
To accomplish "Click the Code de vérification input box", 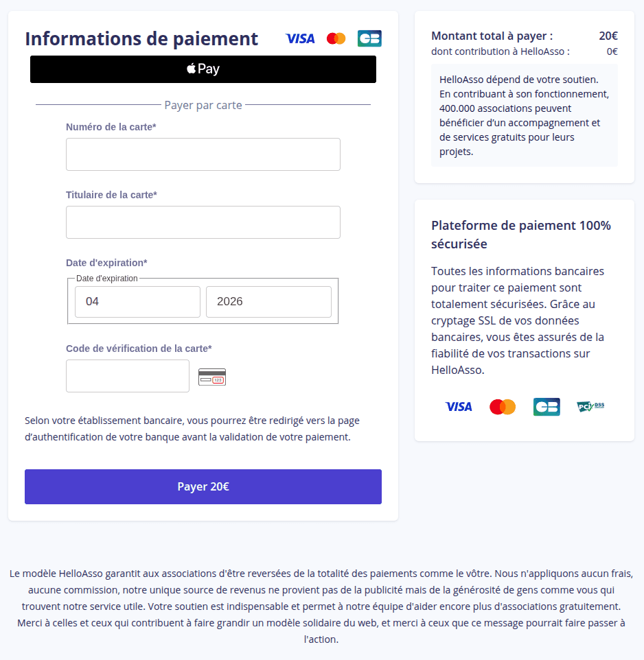I will (x=127, y=376).
